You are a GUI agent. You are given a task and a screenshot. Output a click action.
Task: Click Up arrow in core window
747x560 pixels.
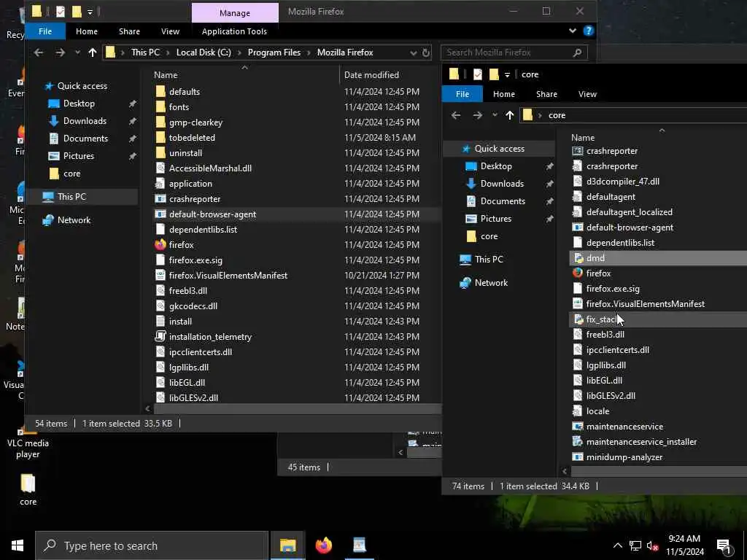[x=510, y=115]
